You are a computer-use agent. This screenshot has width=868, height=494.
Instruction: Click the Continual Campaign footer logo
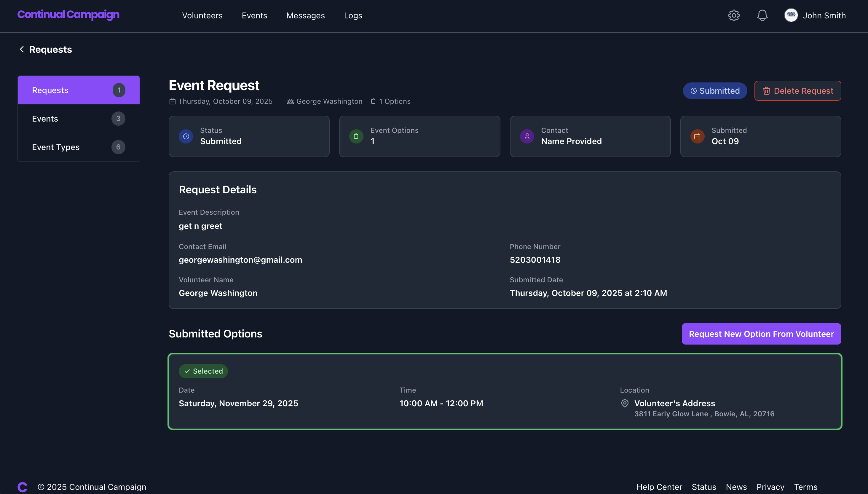[23, 487]
